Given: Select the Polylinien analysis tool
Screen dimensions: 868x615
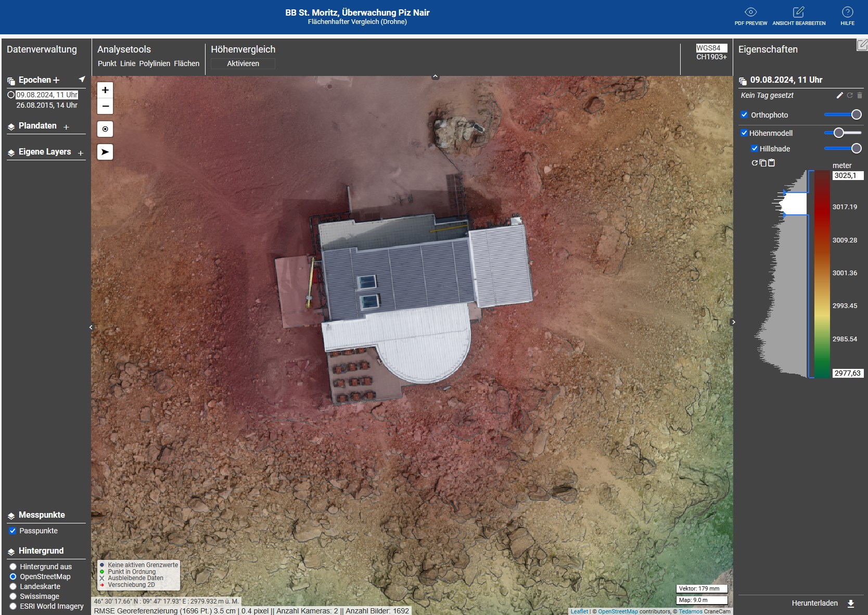Looking at the screenshot, I should (x=155, y=63).
